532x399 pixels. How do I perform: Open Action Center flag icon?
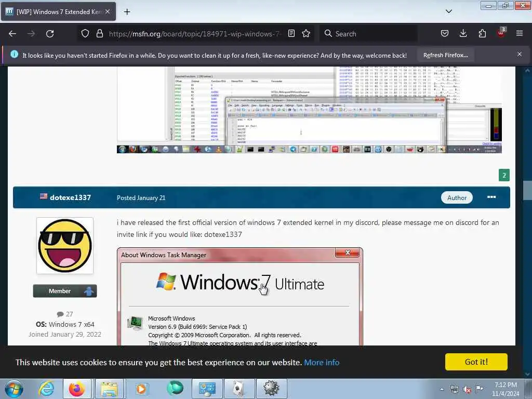(x=479, y=389)
